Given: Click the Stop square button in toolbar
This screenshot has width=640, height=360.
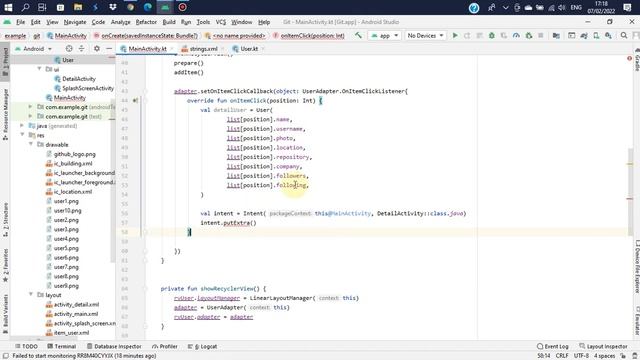Looking at the screenshot, I should [541, 36].
